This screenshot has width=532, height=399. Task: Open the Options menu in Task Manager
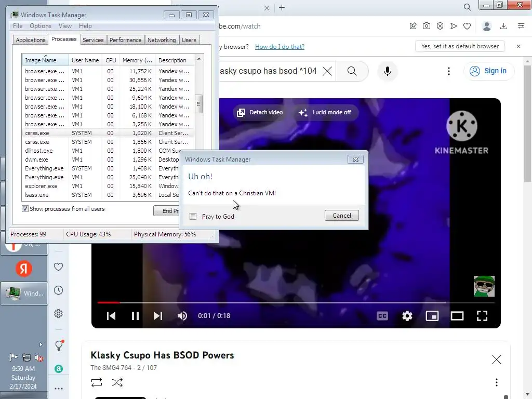click(41, 26)
